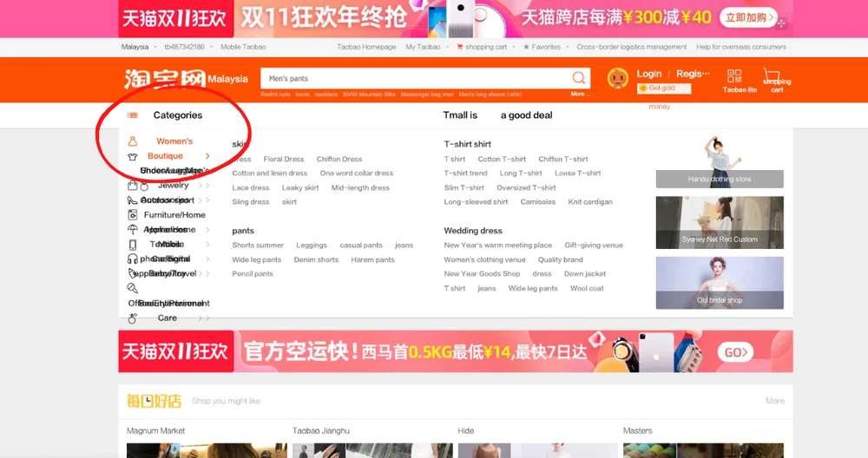Click the Floral Dress link
The image size is (868, 458).
coord(284,159)
